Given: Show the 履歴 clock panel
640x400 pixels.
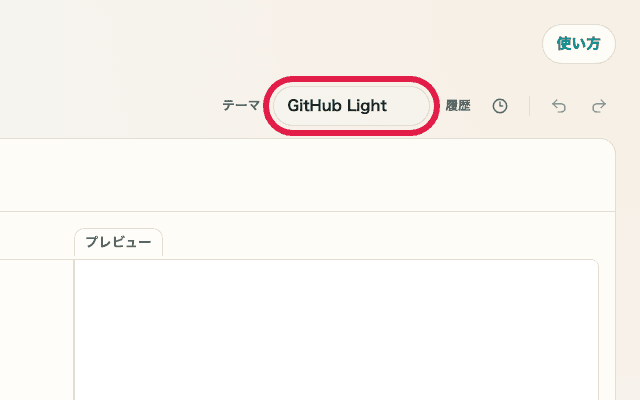Looking at the screenshot, I should coord(500,106).
